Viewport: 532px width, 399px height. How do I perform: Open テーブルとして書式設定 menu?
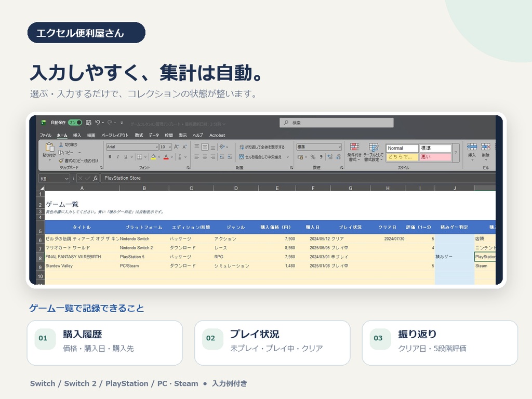373,152
